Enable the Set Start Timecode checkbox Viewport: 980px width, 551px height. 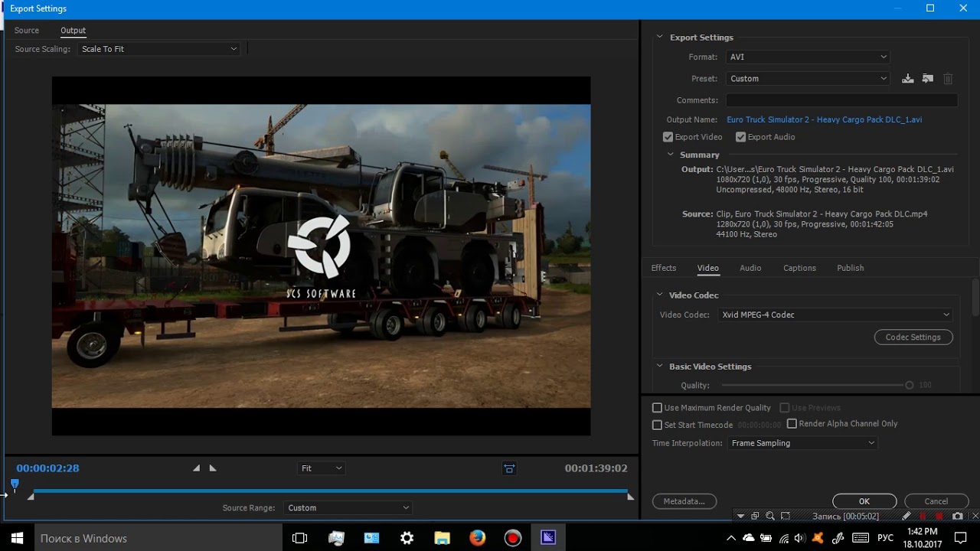point(657,425)
